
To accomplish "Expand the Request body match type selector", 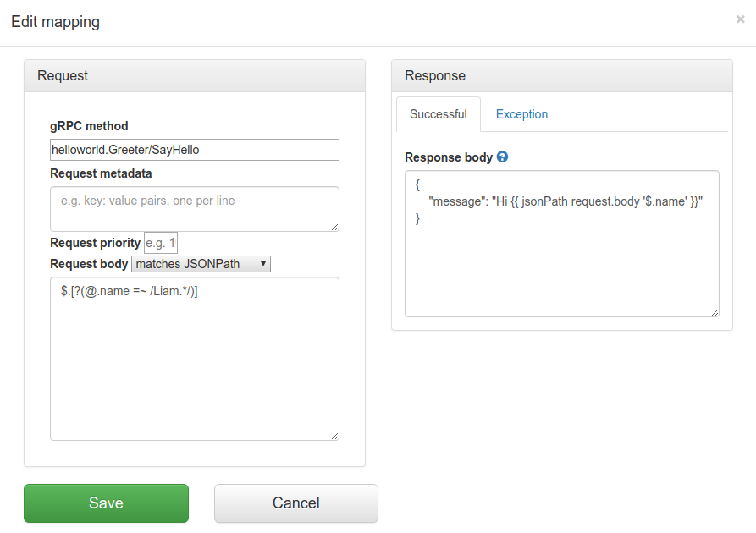I will click(201, 263).
